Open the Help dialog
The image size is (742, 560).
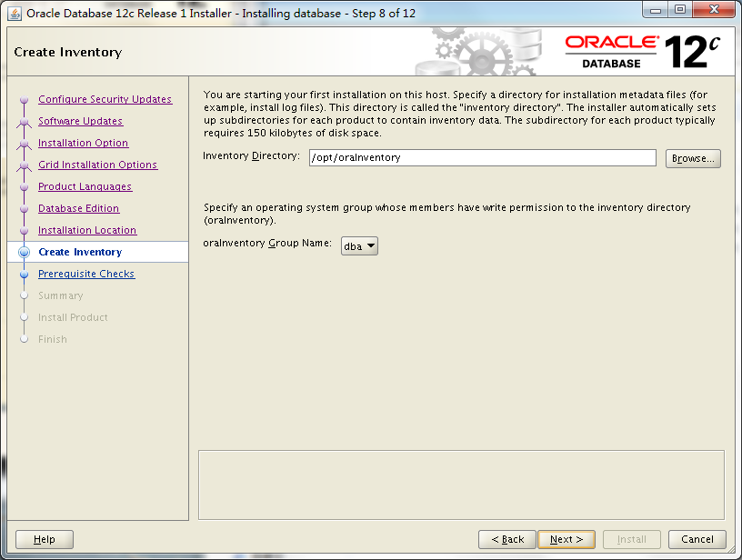point(44,538)
